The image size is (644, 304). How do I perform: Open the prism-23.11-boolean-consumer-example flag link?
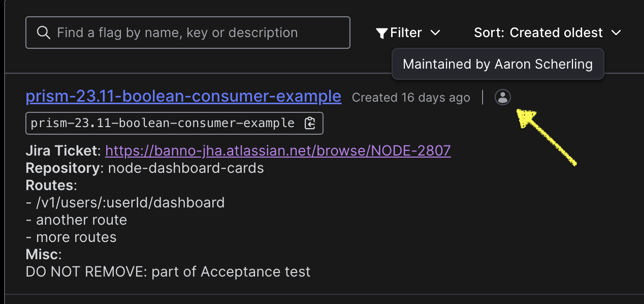point(183,96)
